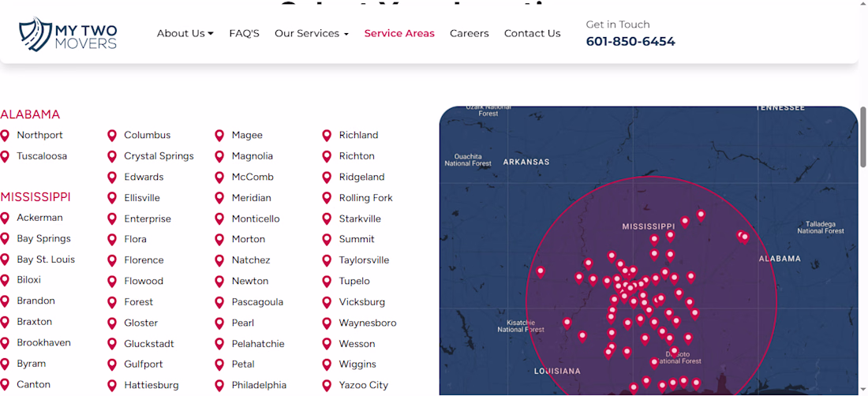Visit the Forest location page
The width and height of the screenshot is (868, 396).
138,302
